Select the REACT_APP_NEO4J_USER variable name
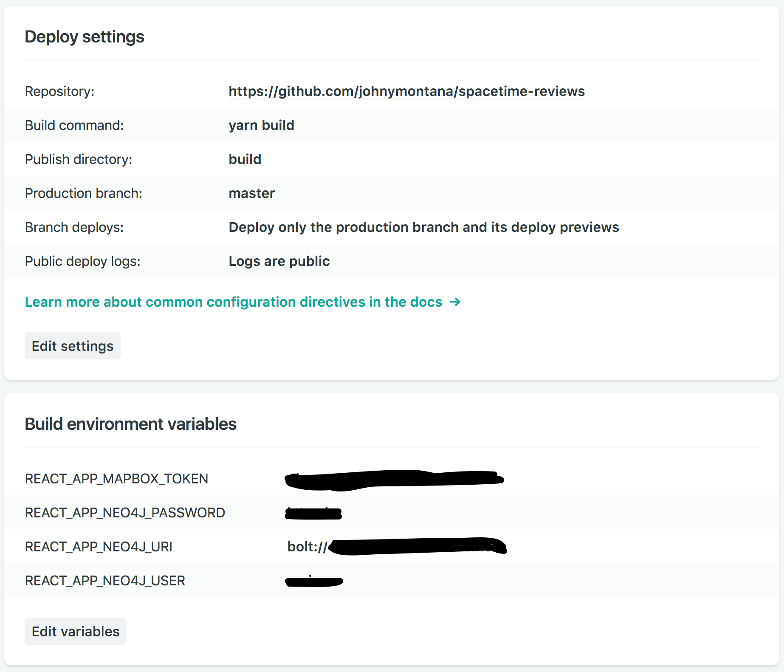Screen dimensions: 784x672 [105, 581]
